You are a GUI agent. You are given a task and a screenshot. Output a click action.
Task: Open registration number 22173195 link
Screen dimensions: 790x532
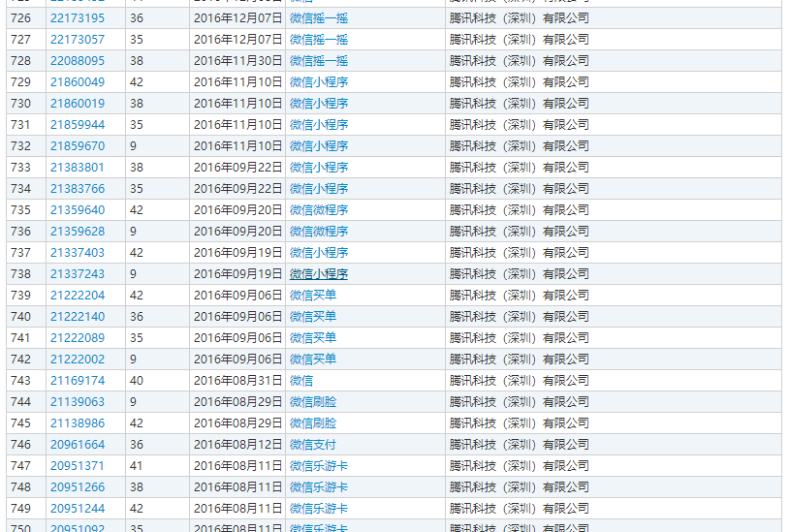pyautogui.click(x=78, y=18)
